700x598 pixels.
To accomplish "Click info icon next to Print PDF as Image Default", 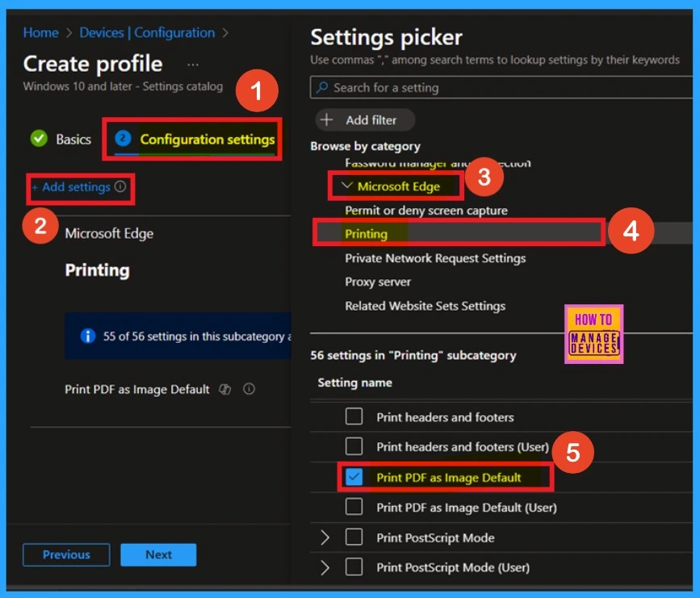I will point(249,389).
